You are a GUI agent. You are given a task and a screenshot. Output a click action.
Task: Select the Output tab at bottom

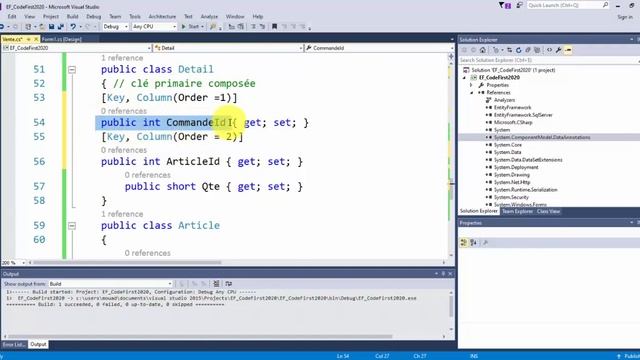click(38, 344)
